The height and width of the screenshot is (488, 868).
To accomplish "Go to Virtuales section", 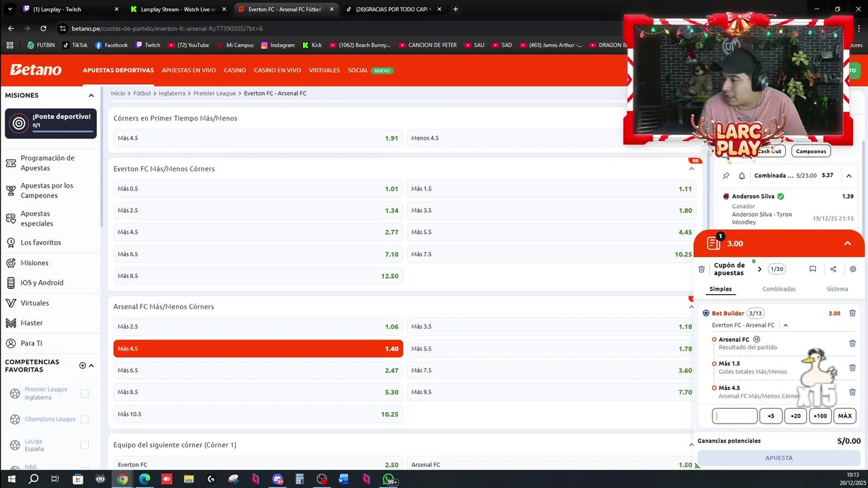I will (324, 70).
